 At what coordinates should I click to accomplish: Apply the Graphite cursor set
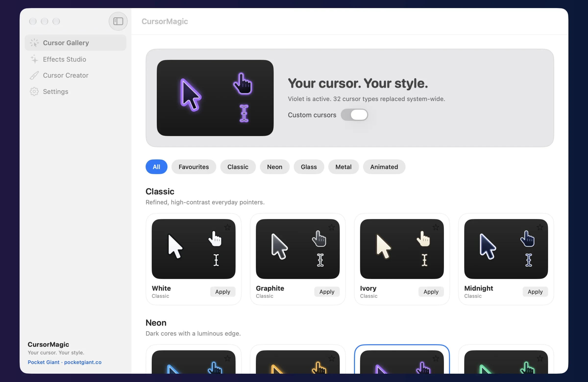[x=327, y=292]
